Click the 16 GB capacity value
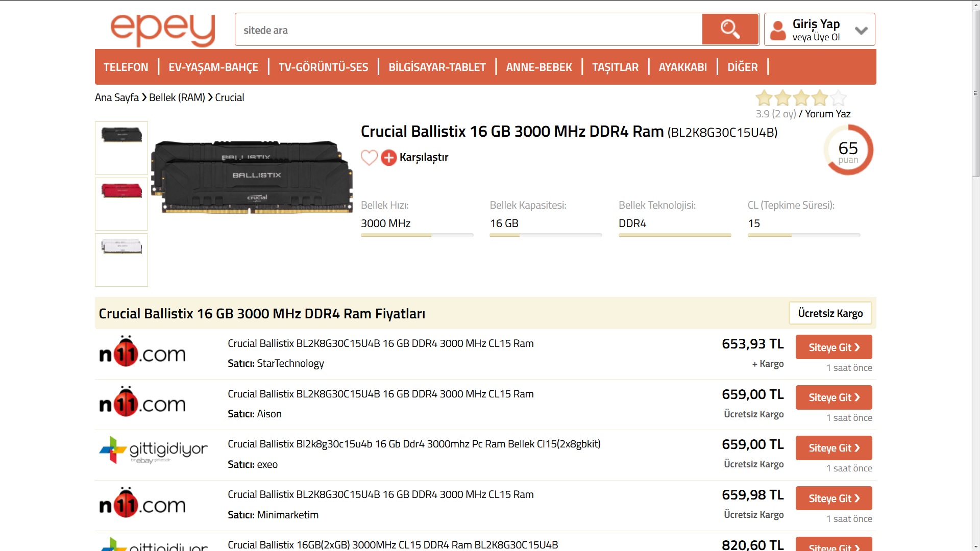This screenshot has width=980, height=551. tap(504, 223)
